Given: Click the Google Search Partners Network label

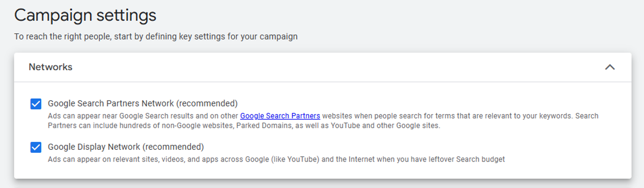Looking at the screenshot, I should [111, 104].
